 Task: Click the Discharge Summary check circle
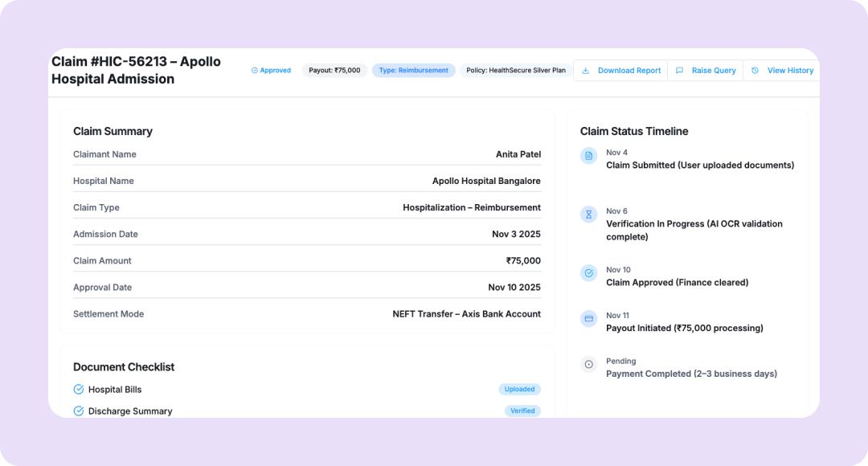79,411
